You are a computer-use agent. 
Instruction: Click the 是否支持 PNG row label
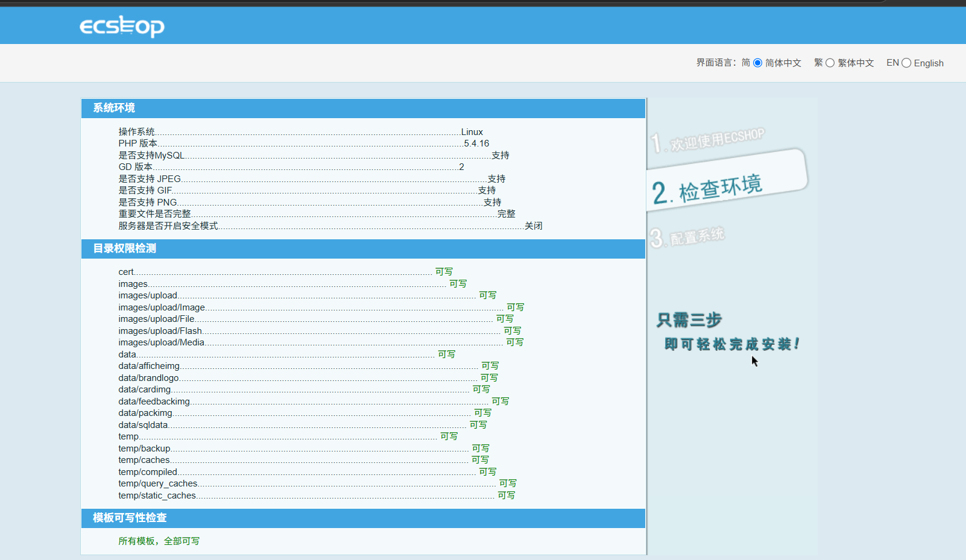(148, 203)
